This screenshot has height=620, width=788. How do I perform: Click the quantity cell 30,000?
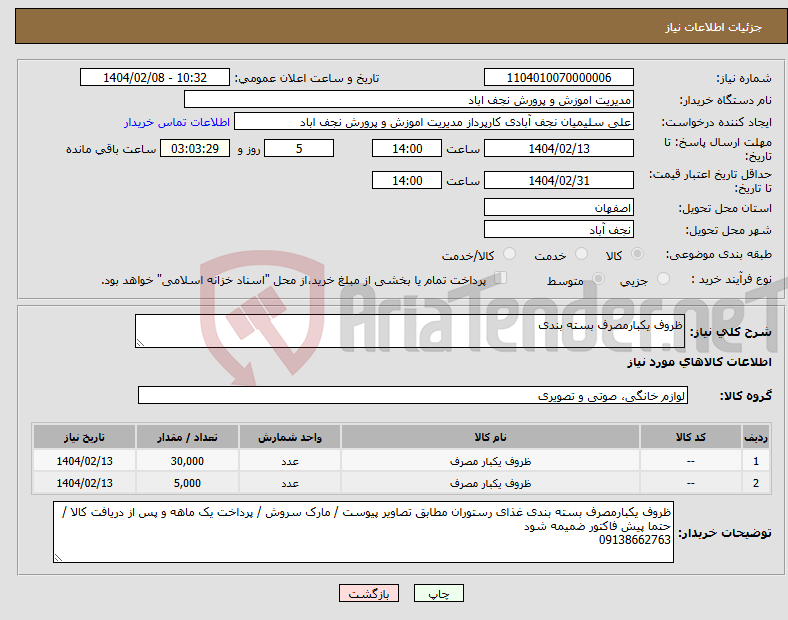[x=187, y=461]
